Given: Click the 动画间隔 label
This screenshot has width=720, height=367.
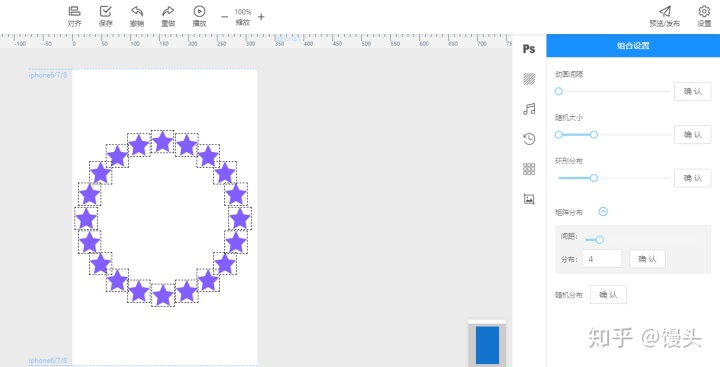Looking at the screenshot, I should click(569, 74).
